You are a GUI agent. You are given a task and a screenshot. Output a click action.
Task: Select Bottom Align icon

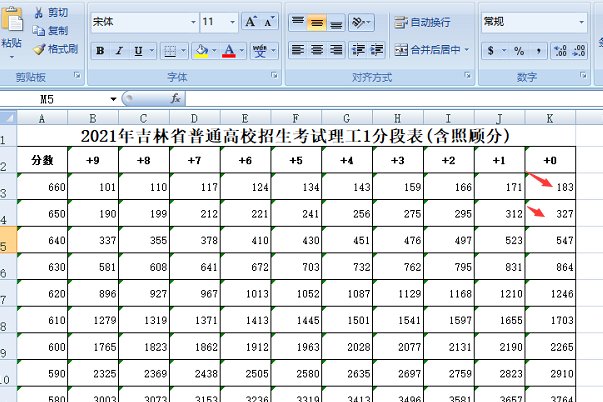[336, 22]
